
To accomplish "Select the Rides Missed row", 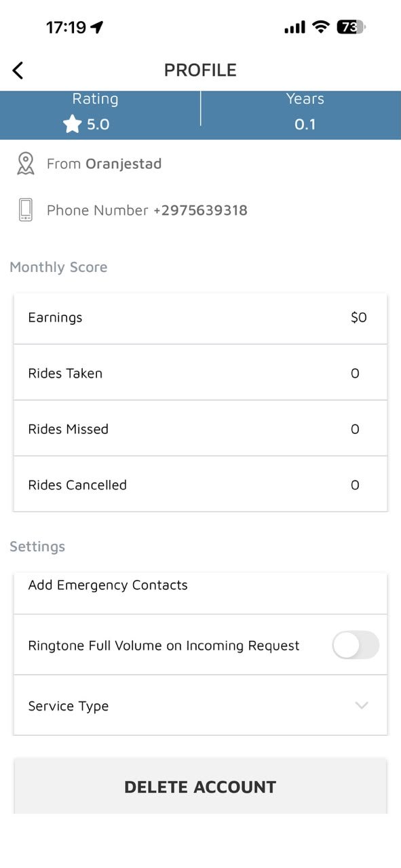I will coord(200,429).
